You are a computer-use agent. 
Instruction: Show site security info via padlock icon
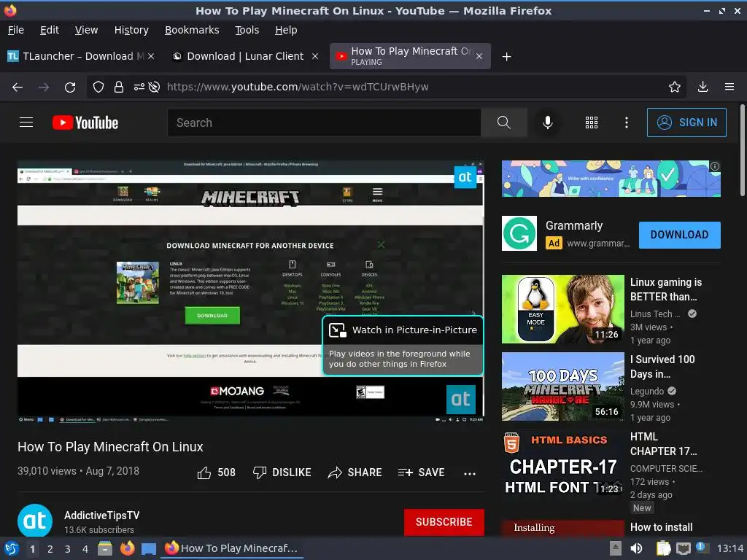(119, 87)
